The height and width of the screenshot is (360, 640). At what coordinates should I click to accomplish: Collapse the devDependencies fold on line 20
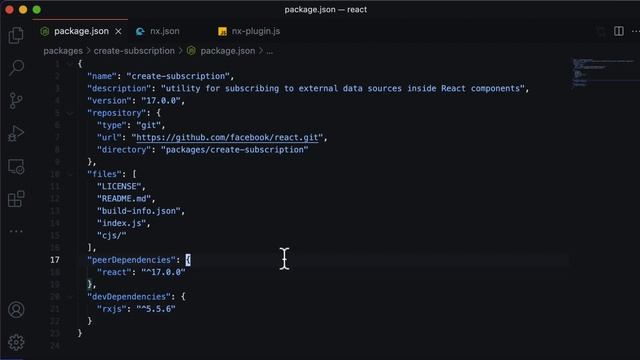[70, 297]
